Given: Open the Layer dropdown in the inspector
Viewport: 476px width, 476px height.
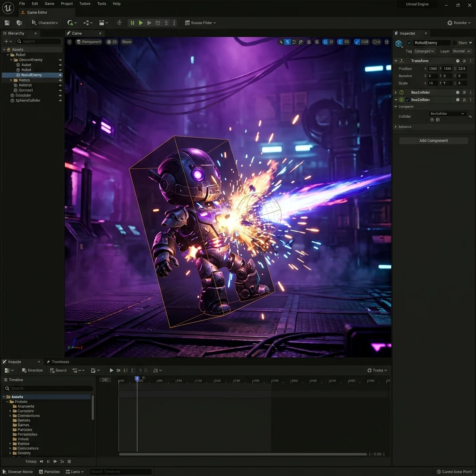Looking at the screenshot, I should point(461,51).
